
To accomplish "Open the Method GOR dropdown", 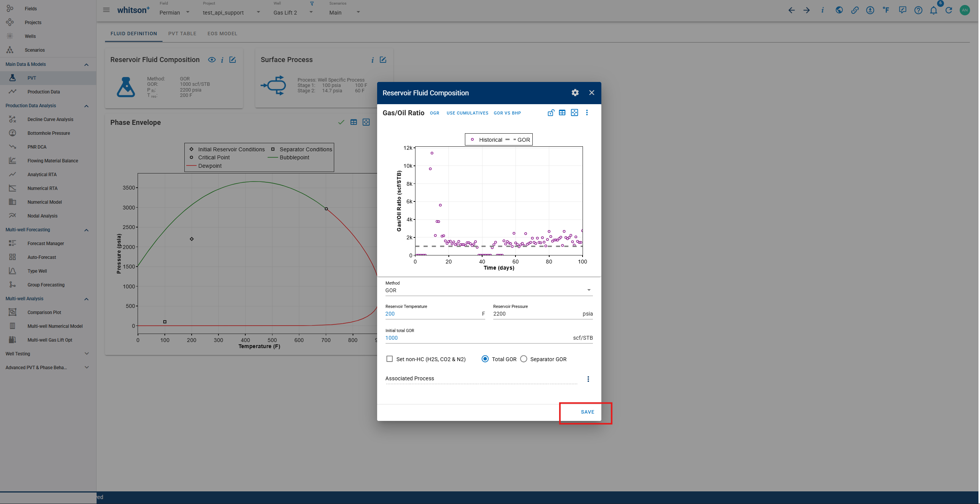I will pos(488,290).
